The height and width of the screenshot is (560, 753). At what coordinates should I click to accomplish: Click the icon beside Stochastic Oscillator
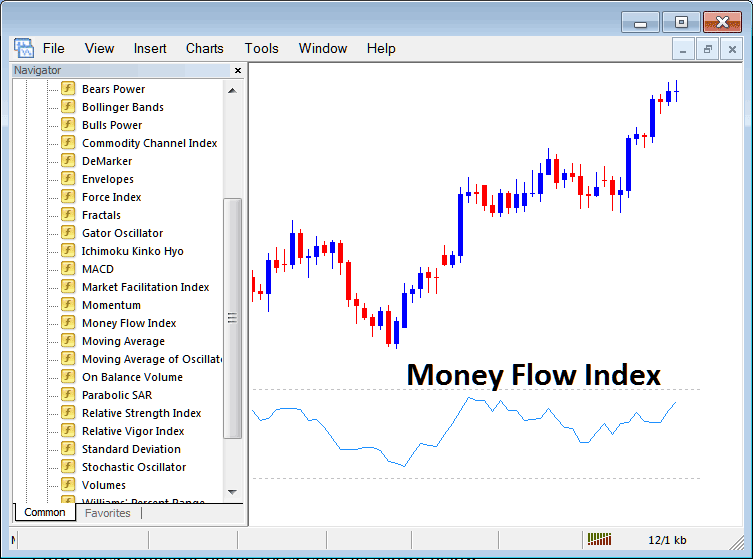(68, 467)
